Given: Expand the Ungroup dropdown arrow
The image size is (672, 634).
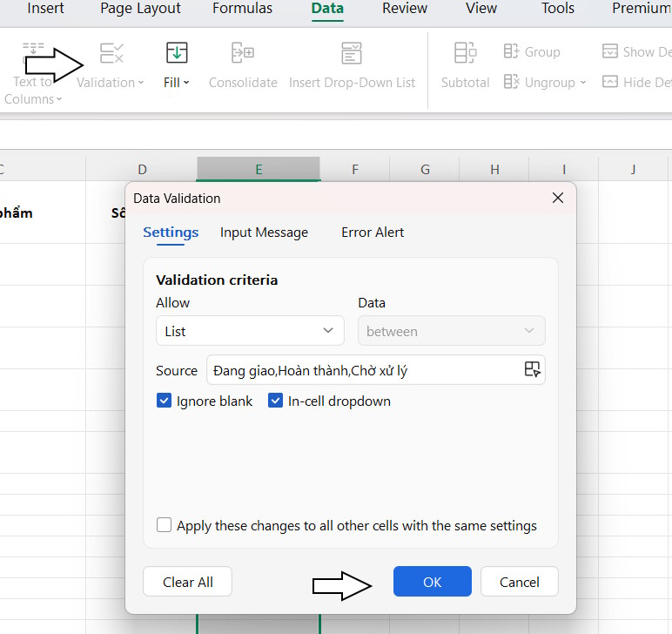Looking at the screenshot, I should pos(583,83).
